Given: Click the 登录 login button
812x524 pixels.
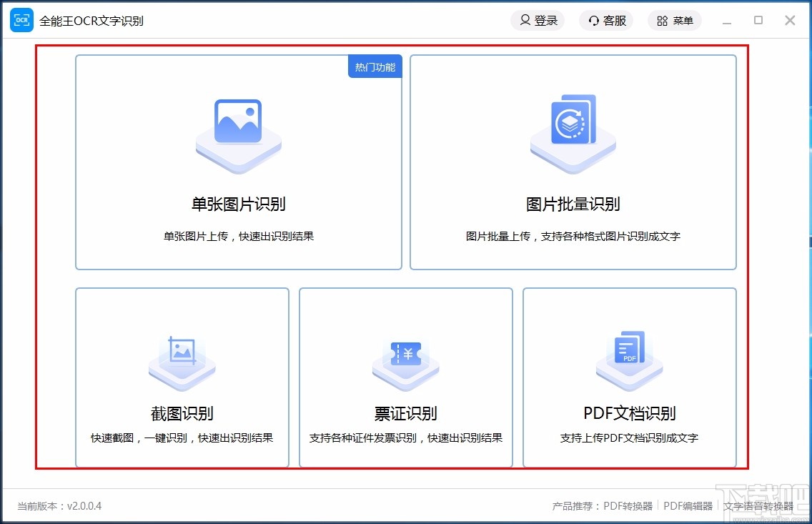Looking at the screenshot, I should click(x=538, y=20).
